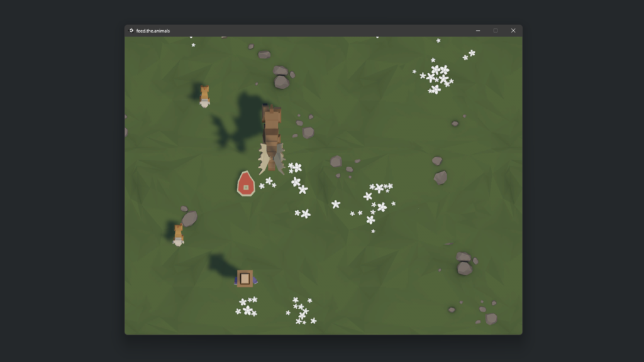The width and height of the screenshot is (644, 362).
Task: Maximize the game window
Action: coord(496,30)
